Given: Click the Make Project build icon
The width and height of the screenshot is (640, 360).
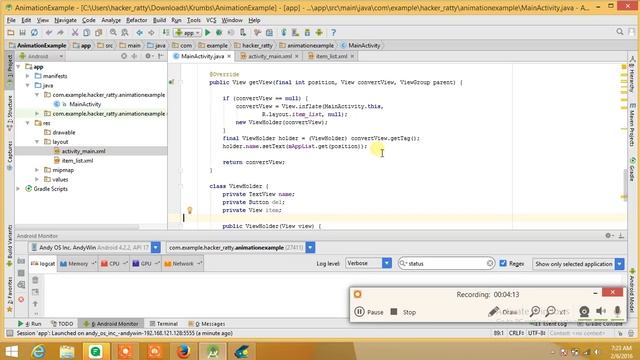Looking at the screenshot, I should [x=166, y=32].
